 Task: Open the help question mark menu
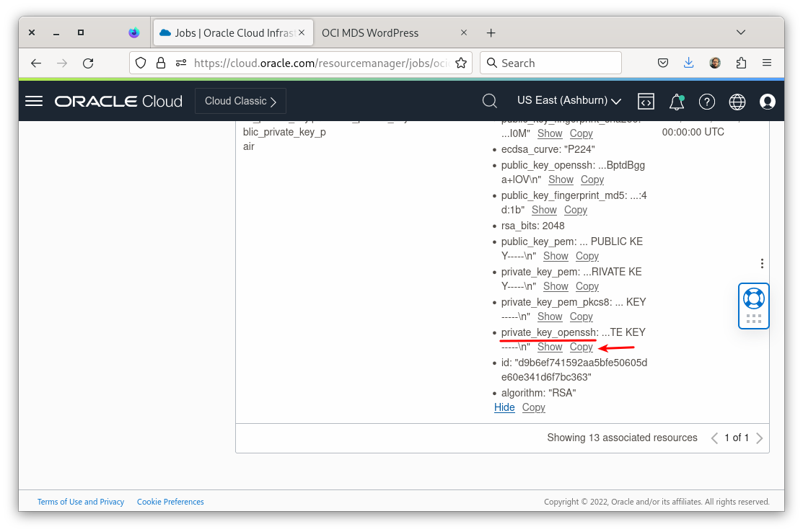point(707,102)
